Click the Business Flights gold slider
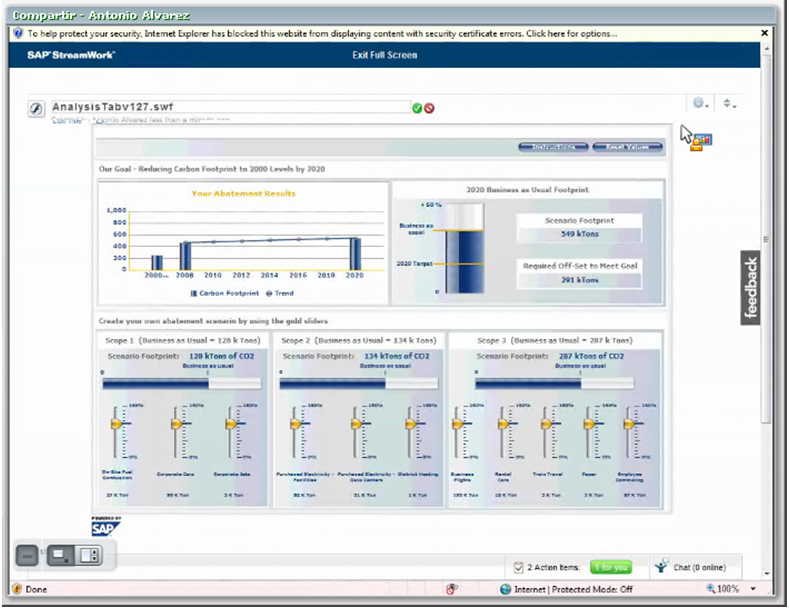 463,425
